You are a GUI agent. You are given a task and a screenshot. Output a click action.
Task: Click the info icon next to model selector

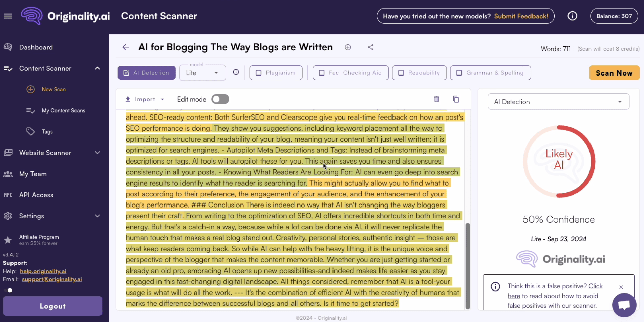pyautogui.click(x=236, y=72)
